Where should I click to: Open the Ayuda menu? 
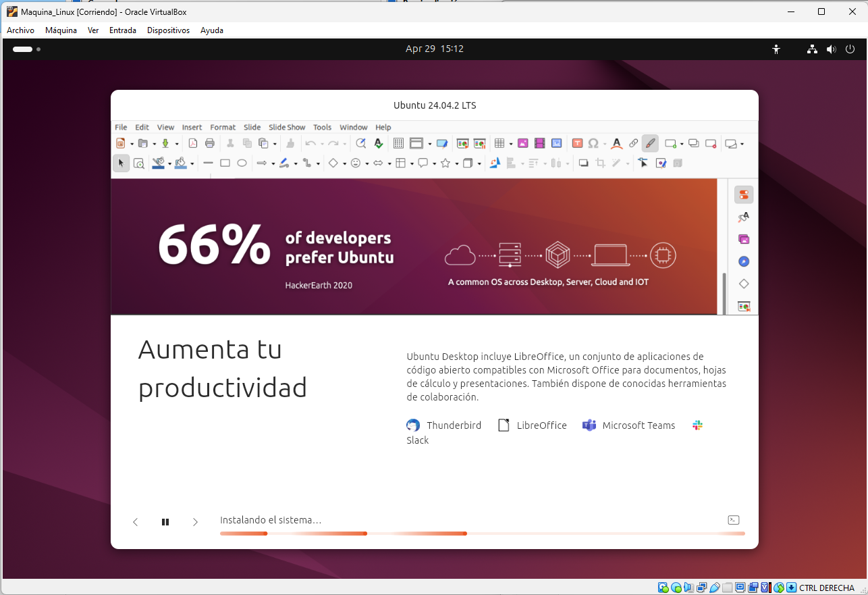pos(212,30)
